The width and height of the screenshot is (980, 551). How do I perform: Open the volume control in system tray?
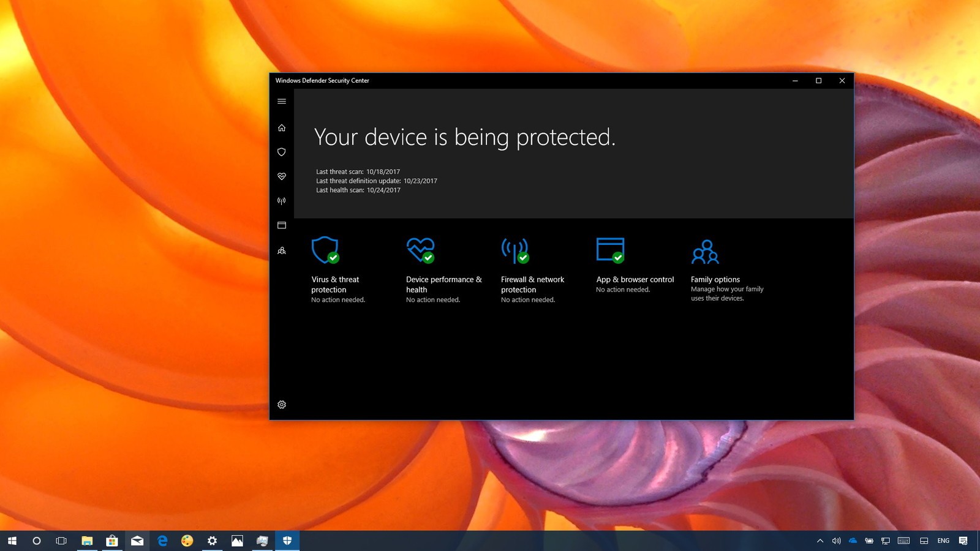pos(836,541)
